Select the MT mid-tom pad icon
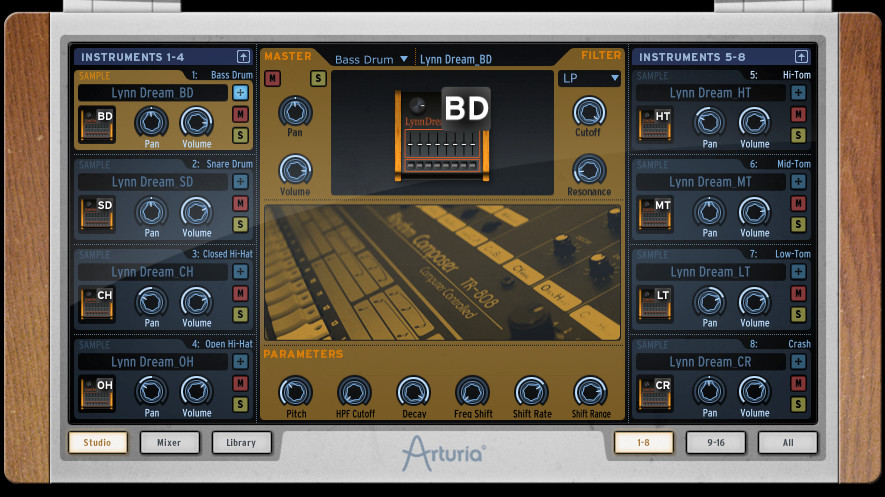This screenshot has height=497, width=885. coord(655,214)
